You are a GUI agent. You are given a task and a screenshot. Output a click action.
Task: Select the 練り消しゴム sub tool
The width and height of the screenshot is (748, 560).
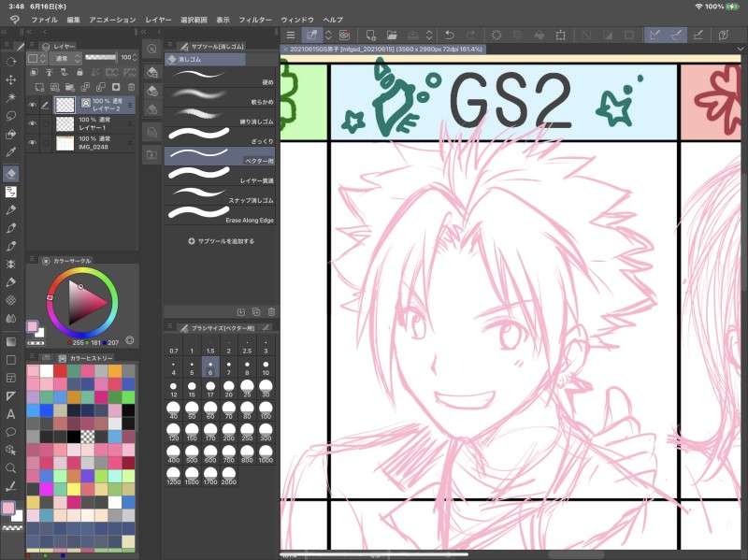220,116
